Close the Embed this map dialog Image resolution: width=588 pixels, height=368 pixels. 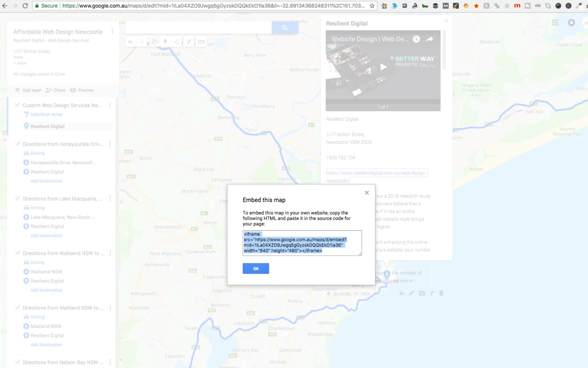tap(367, 193)
